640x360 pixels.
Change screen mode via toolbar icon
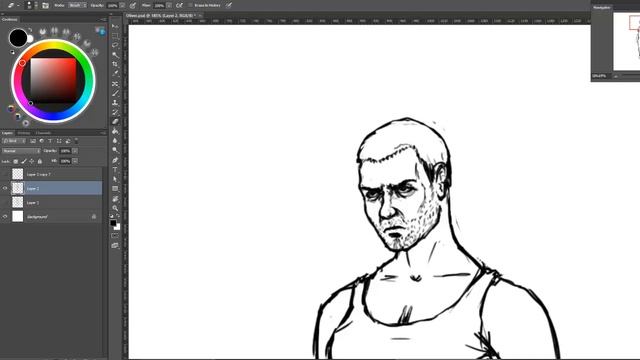[115, 245]
